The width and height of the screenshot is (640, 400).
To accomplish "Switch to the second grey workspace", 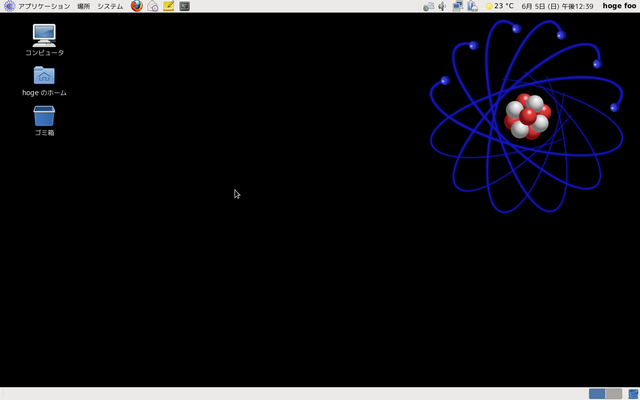I will pos(613,394).
